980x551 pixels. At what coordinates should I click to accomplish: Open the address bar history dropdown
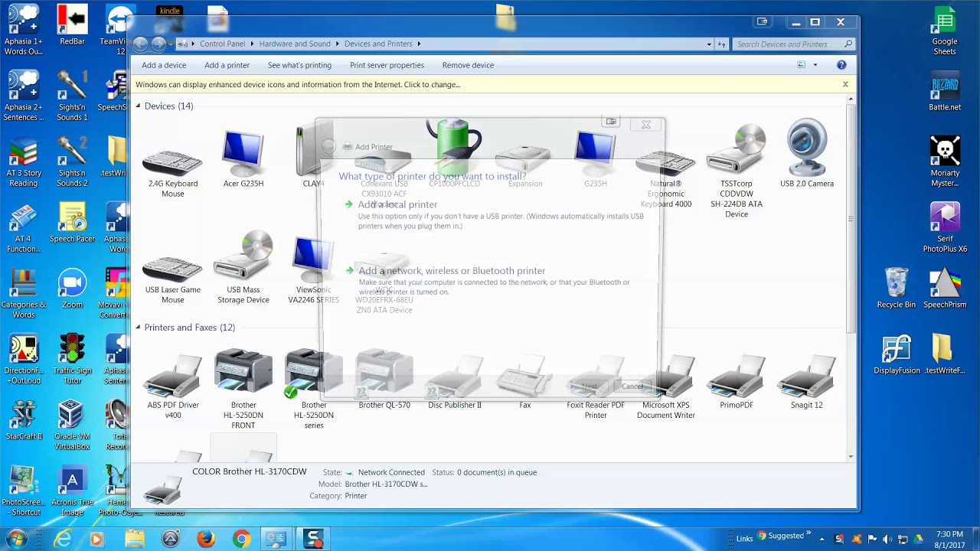[710, 44]
